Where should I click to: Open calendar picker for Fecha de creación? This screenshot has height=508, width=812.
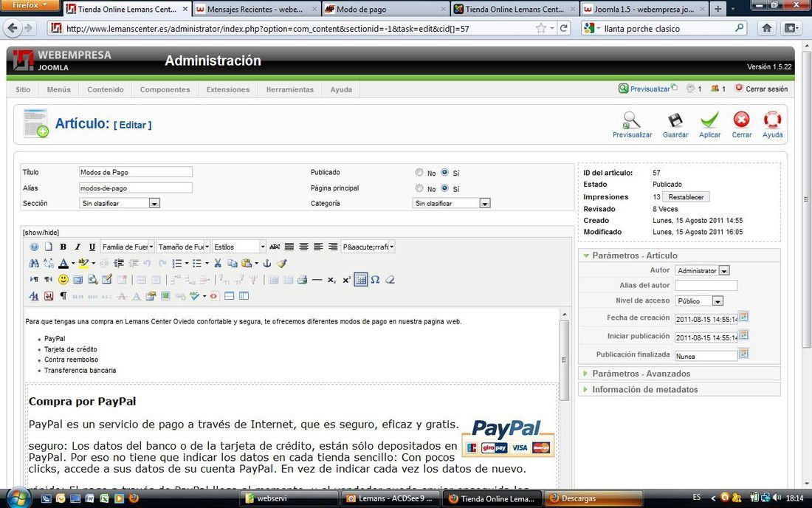click(x=743, y=317)
